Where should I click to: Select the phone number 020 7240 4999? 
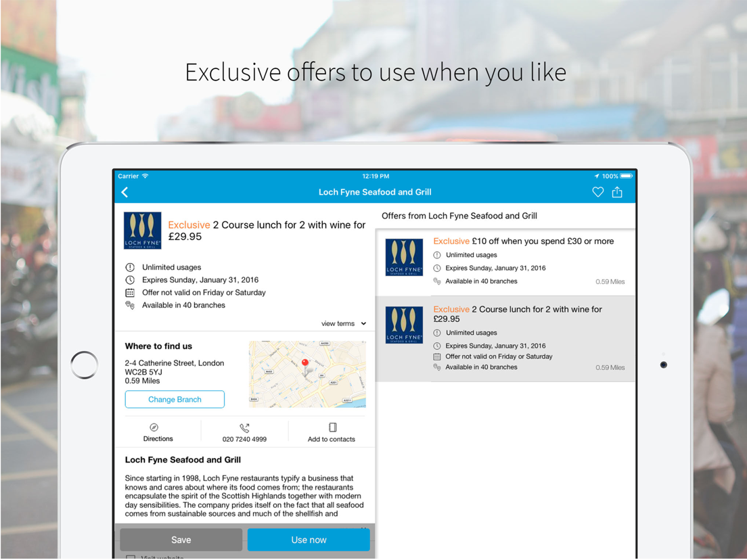pyautogui.click(x=244, y=439)
